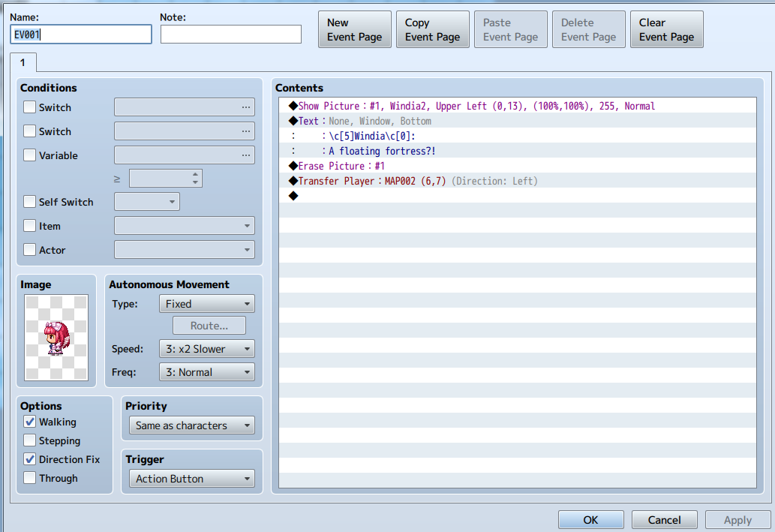Uncheck the Direction Fix option
Image resolution: width=775 pixels, height=532 pixels.
(x=30, y=459)
